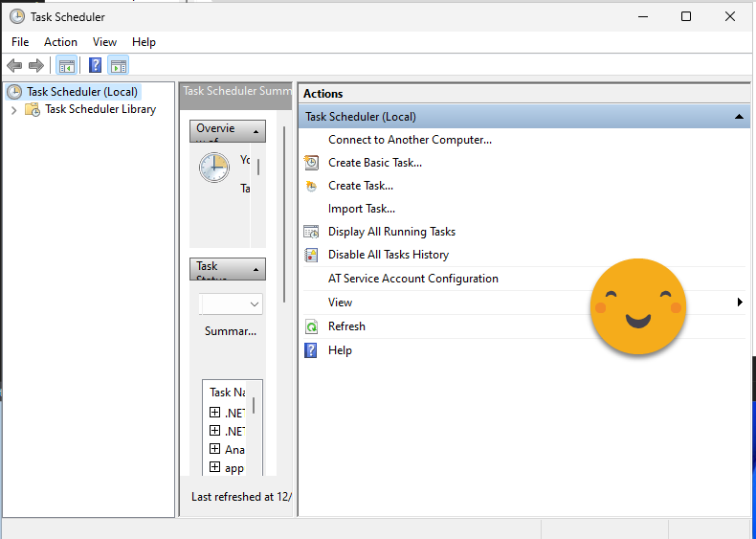Click the Disable All Tasks History icon
Viewport: 756px width, 539px height.
coord(311,255)
